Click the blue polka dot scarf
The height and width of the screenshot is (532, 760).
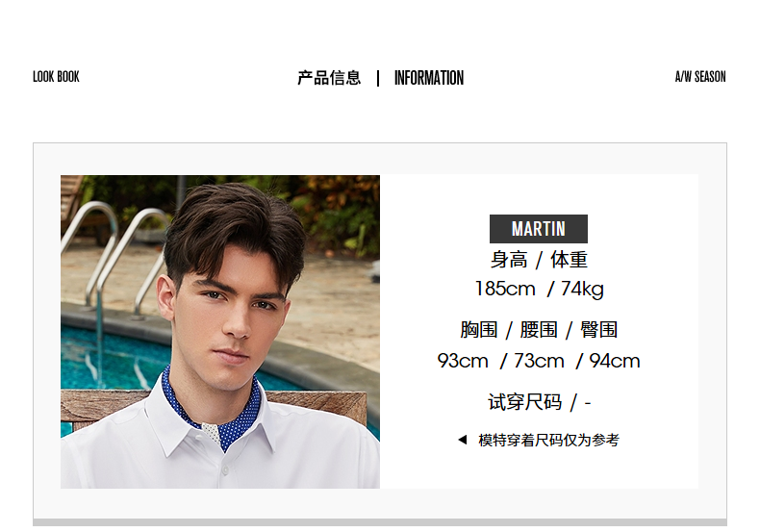pos(214,412)
